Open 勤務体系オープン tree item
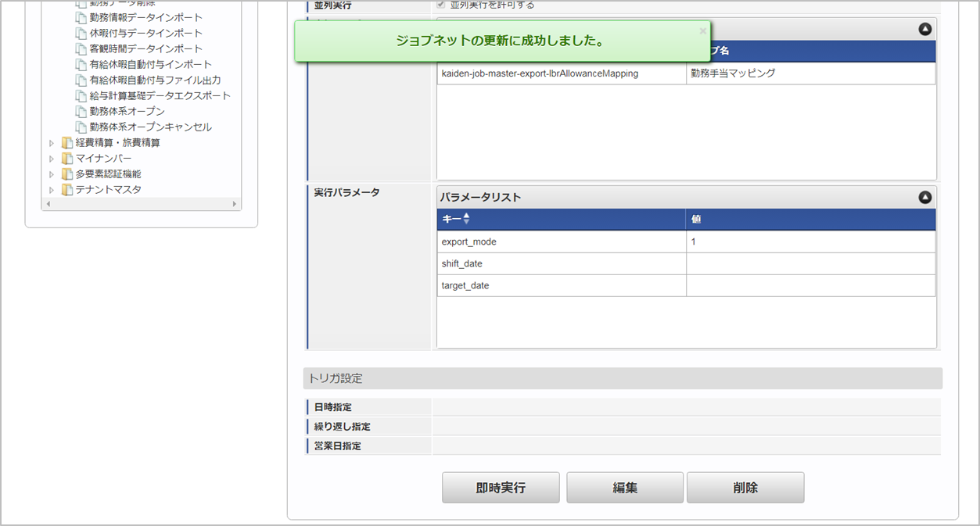 (127, 111)
